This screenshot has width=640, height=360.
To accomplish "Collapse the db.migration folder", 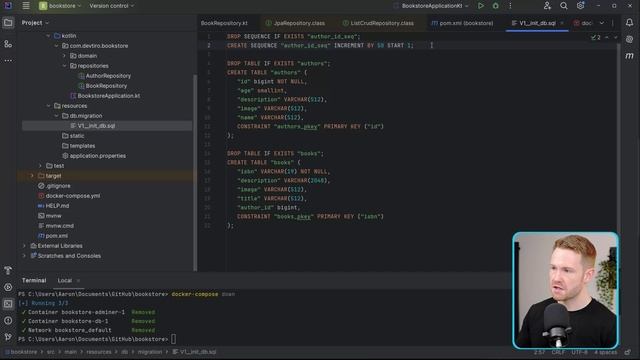I will pos(56,116).
